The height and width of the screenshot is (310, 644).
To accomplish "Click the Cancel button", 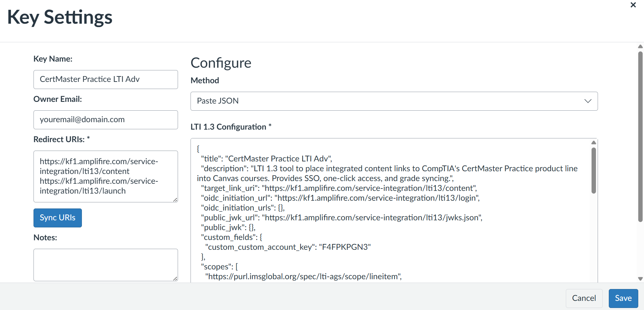I will coord(584,298).
